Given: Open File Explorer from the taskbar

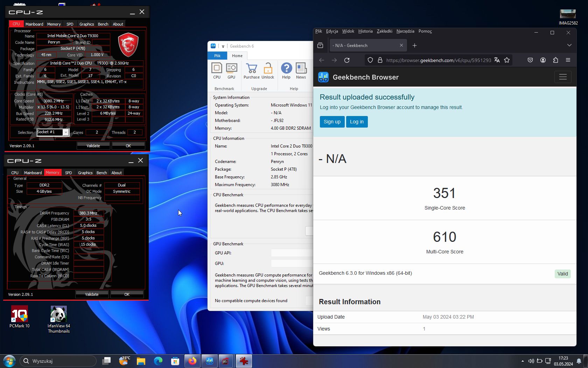Looking at the screenshot, I should tap(141, 361).
